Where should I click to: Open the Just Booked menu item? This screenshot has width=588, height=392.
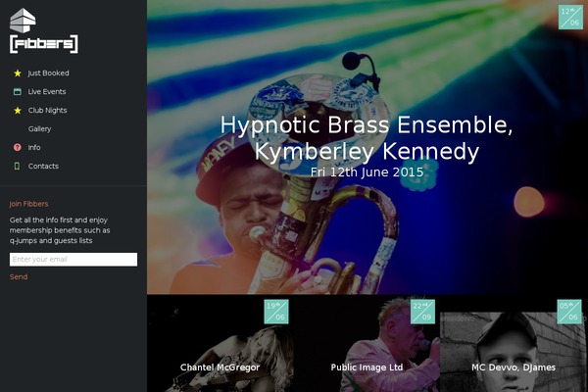tap(48, 73)
